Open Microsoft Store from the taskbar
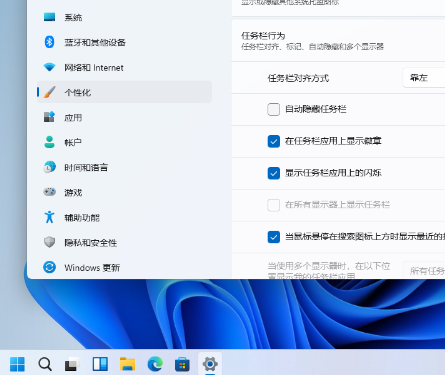 [182, 364]
